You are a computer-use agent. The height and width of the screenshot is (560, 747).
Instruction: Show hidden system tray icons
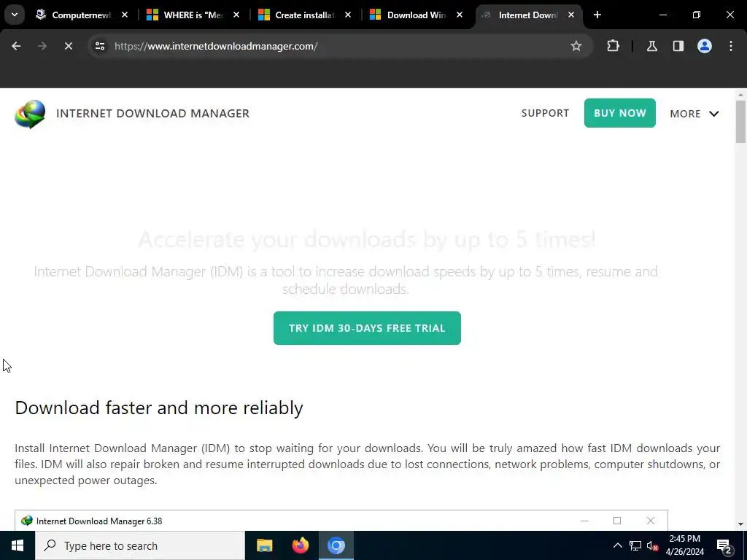coord(617,545)
